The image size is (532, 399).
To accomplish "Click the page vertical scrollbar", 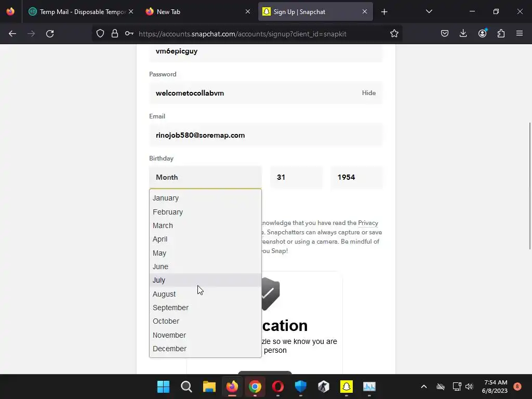I will click(x=529, y=185).
